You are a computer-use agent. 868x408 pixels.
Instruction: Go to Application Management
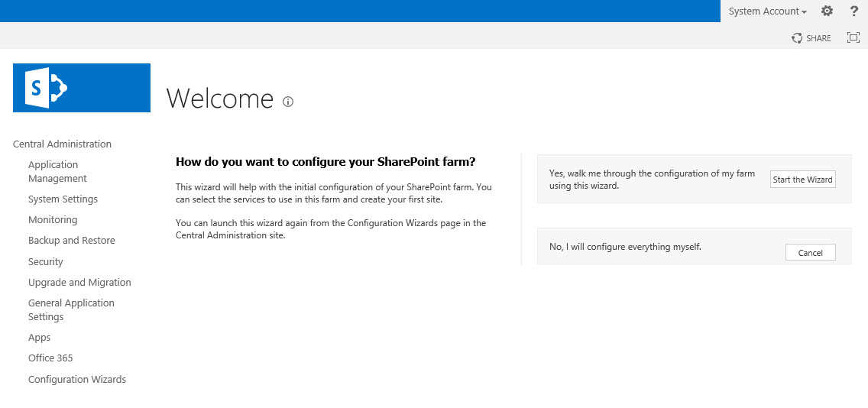57,171
